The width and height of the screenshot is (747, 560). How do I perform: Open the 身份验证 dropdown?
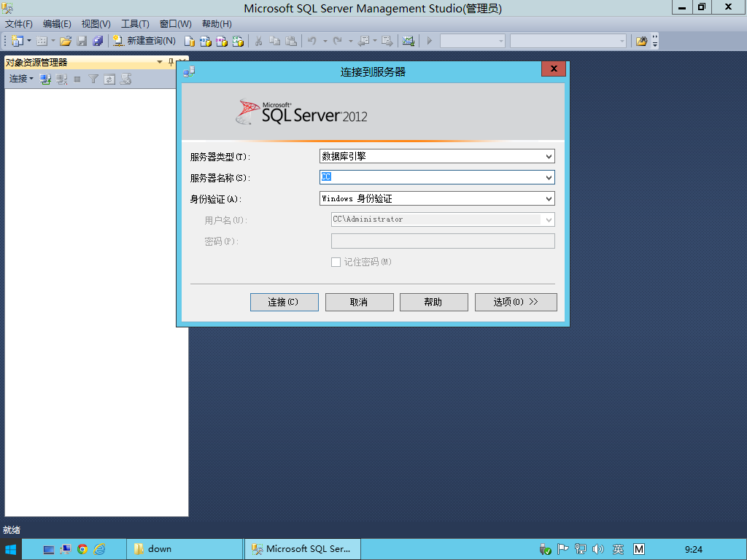coord(549,198)
